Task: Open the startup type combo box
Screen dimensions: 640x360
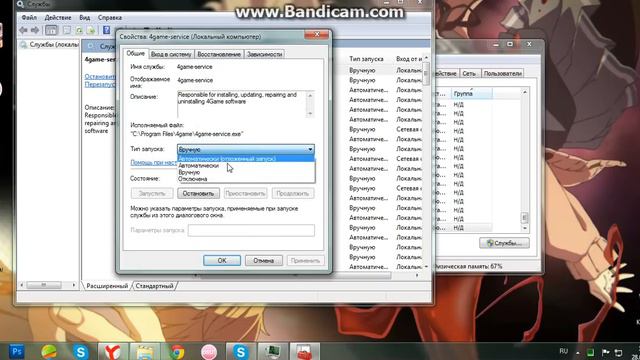Action: 246,149
